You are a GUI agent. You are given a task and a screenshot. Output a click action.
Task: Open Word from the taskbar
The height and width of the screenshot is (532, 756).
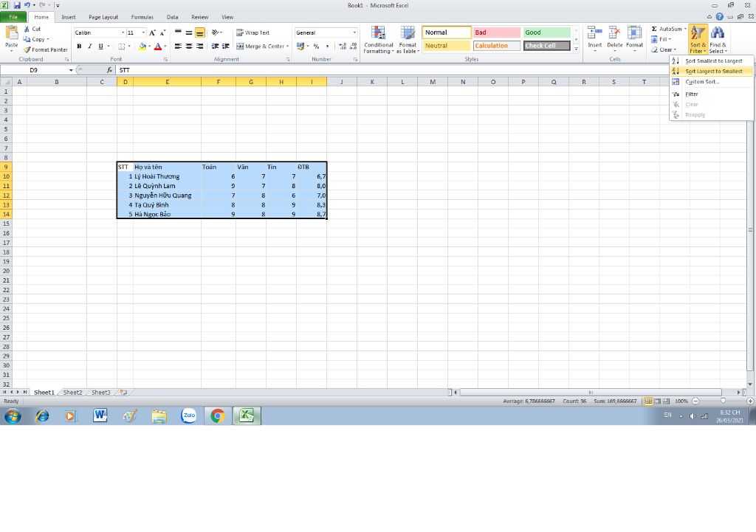tap(100, 415)
